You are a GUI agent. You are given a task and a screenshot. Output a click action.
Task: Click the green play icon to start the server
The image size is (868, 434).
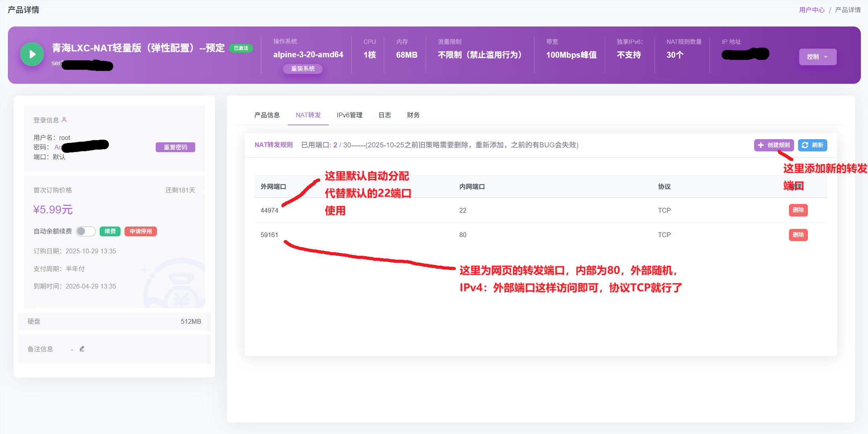(32, 54)
